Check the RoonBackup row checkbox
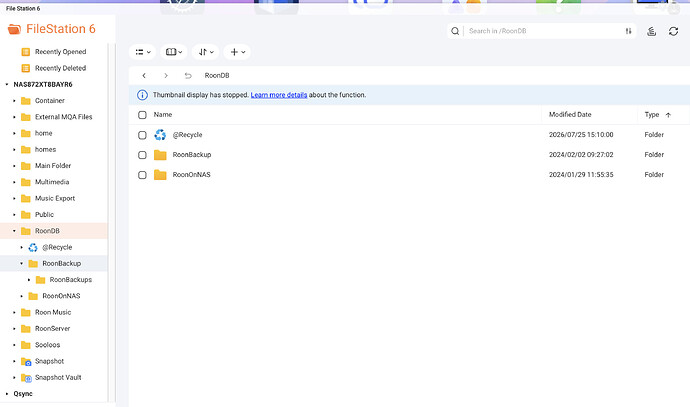 tap(142, 155)
